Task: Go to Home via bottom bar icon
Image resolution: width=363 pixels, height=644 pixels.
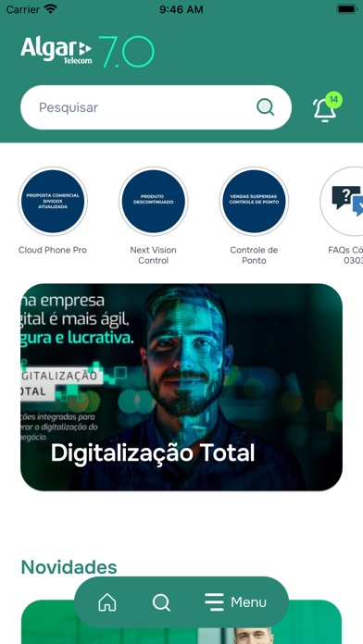Action: (x=106, y=602)
